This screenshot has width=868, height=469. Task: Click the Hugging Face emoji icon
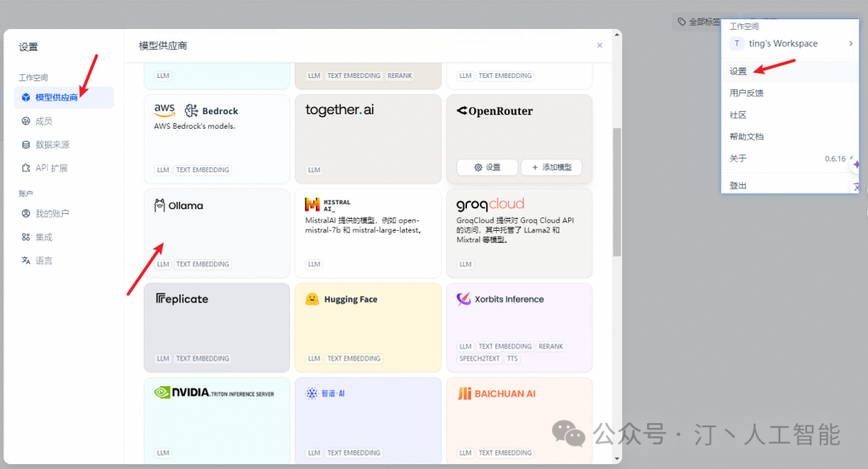312,299
